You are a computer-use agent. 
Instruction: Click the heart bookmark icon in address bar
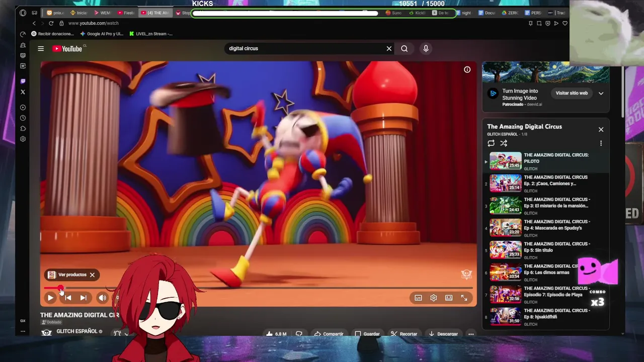click(x=565, y=23)
